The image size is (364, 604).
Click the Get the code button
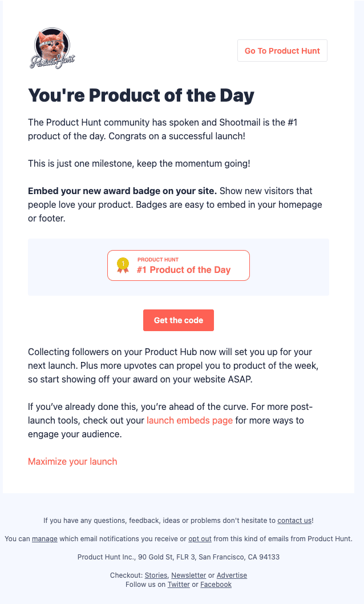coord(179,320)
